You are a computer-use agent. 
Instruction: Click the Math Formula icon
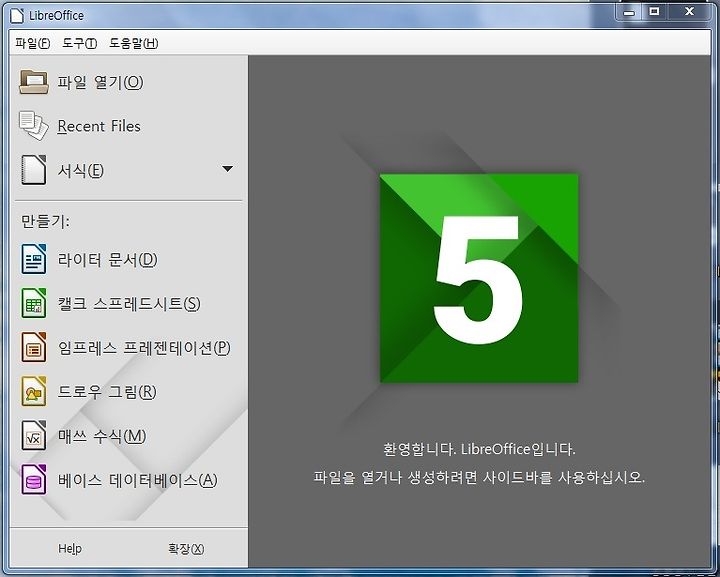pyautogui.click(x=34, y=436)
